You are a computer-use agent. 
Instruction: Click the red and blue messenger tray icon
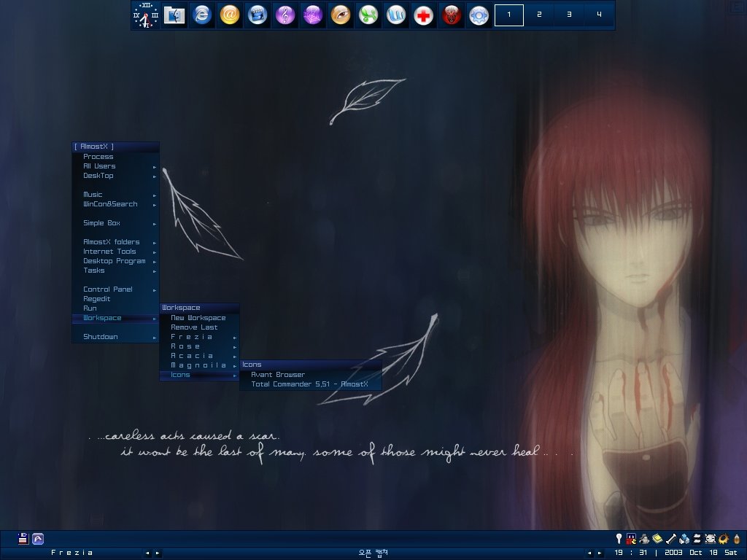pos(631,539)
